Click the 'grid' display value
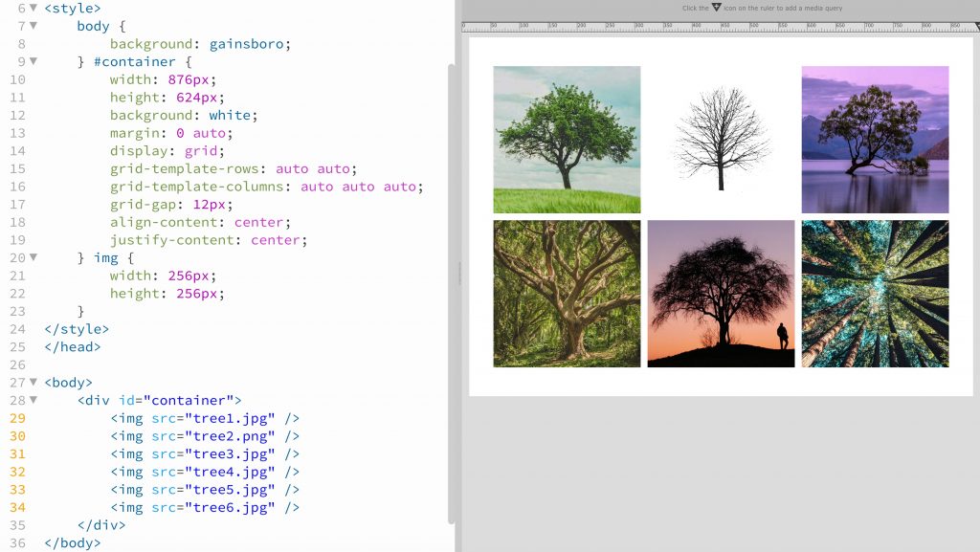 pyautogui.click(x=201, y=151)
